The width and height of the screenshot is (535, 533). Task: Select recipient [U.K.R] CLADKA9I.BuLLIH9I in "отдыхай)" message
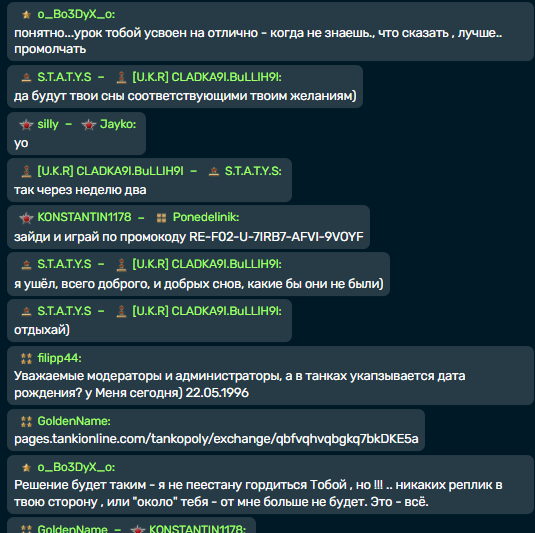(207, 311)
